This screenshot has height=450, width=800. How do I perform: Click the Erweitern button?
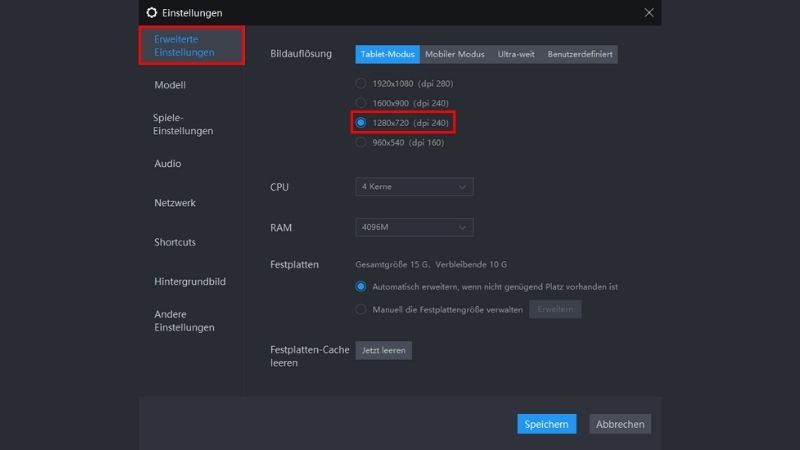pos(555,309)
